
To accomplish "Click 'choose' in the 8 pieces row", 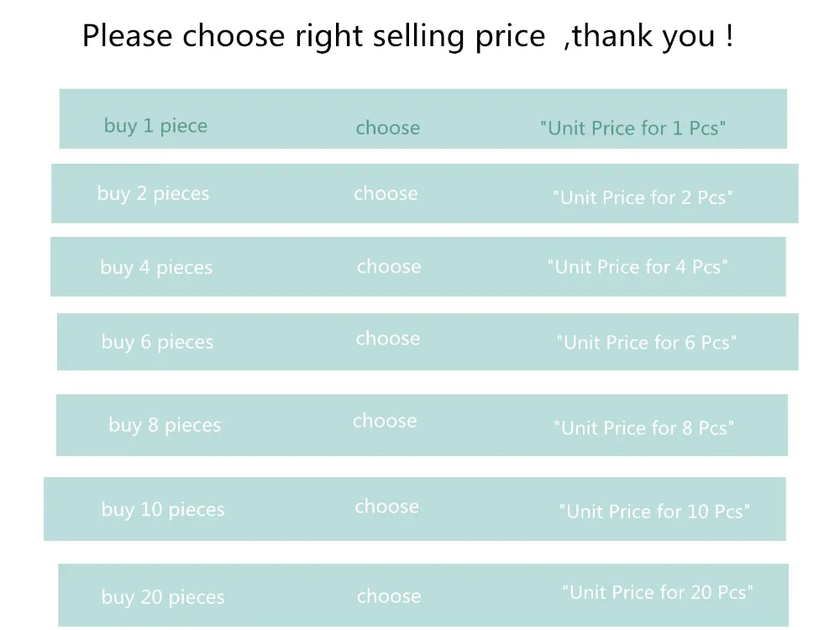I will coord(385,421).
